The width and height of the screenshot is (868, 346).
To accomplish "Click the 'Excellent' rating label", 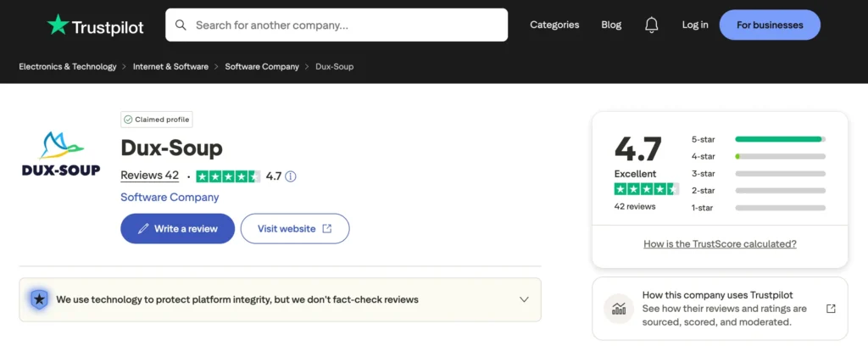I will (635, 173).
